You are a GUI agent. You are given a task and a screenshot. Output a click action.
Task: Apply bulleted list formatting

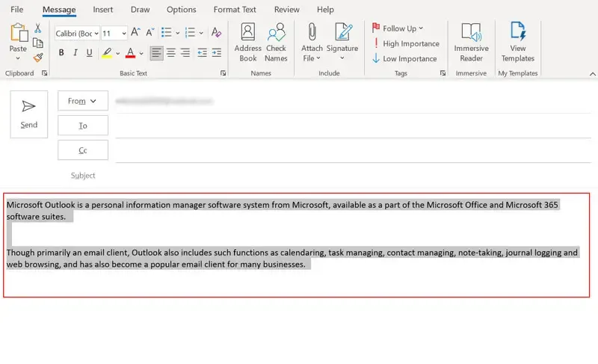pyautogui.click(x=166, y=32)
